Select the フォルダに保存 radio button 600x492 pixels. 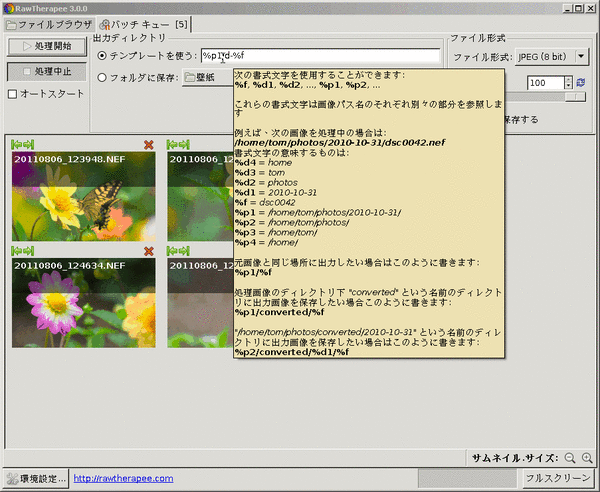(102, 78)
